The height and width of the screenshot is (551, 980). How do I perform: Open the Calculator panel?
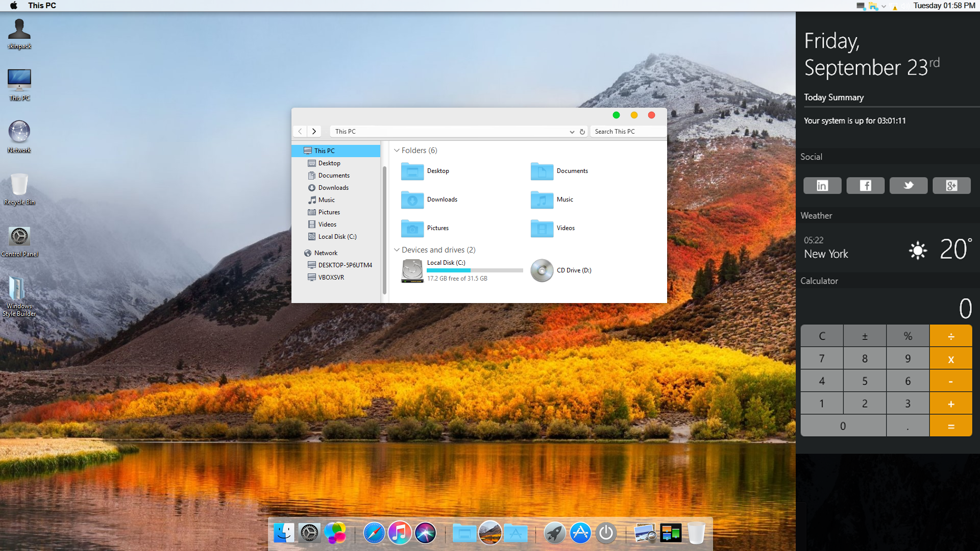pos(820,280)
